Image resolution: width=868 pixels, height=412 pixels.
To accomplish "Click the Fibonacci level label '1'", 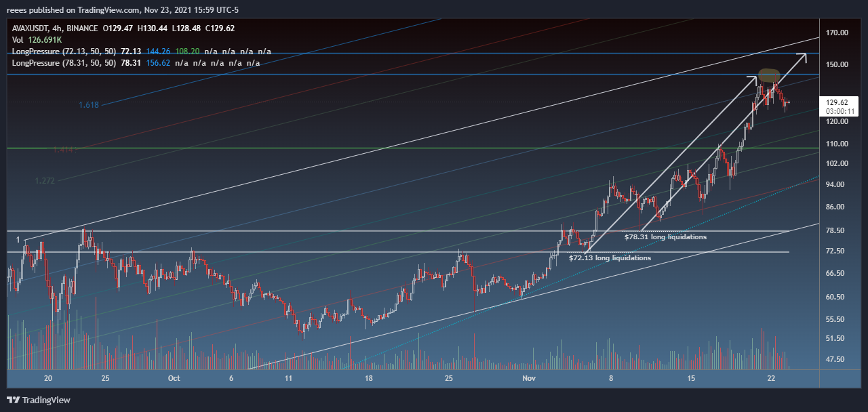I will pyautogui.click(x=18, y=240).
